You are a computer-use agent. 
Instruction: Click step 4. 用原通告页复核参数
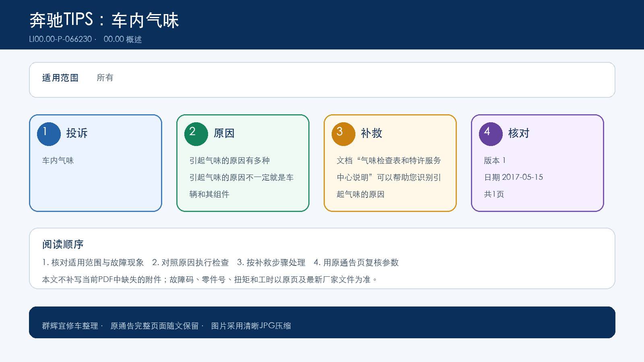tap(356, 263)
